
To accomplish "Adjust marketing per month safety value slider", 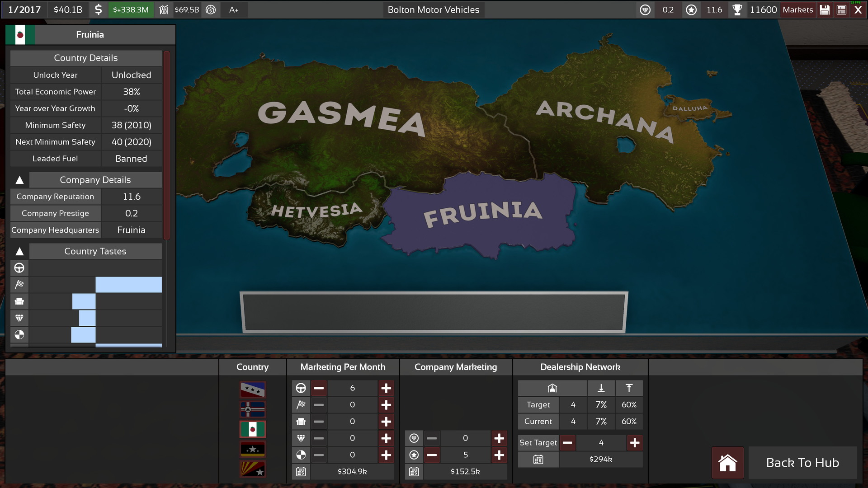I will (x=352, y=454).
